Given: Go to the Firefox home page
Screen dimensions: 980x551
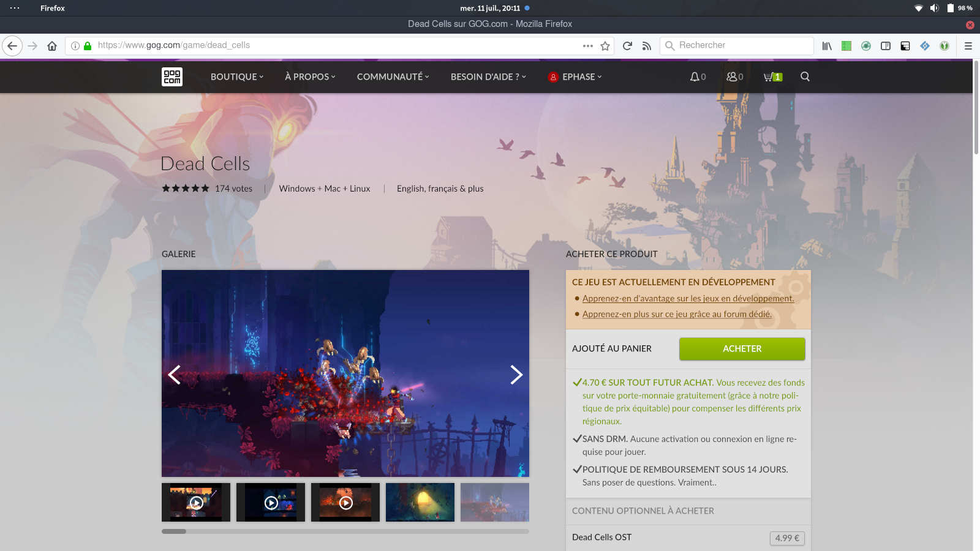Looking at the screenshot, I should click(52, 46).
